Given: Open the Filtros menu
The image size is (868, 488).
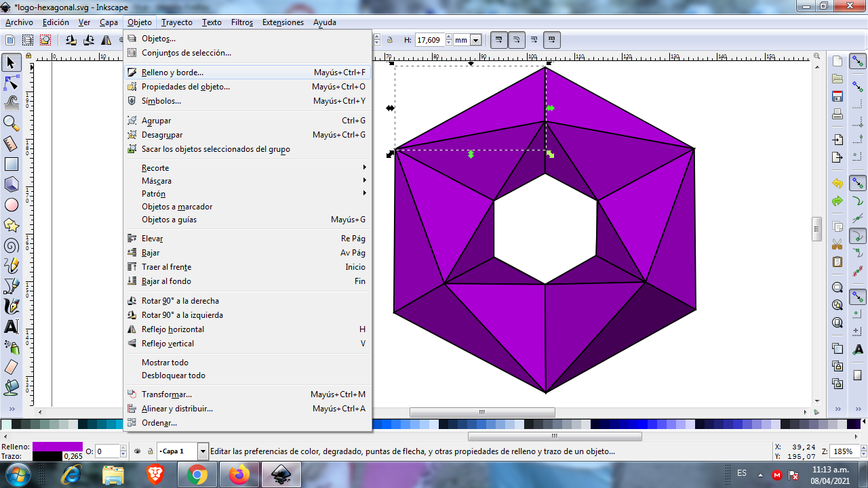Looking at the screenshot, I should pyautogui.click(x=242, y=22).
